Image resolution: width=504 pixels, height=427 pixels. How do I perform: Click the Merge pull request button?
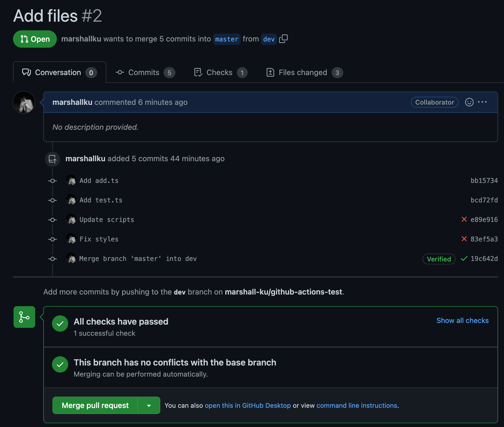95,405
